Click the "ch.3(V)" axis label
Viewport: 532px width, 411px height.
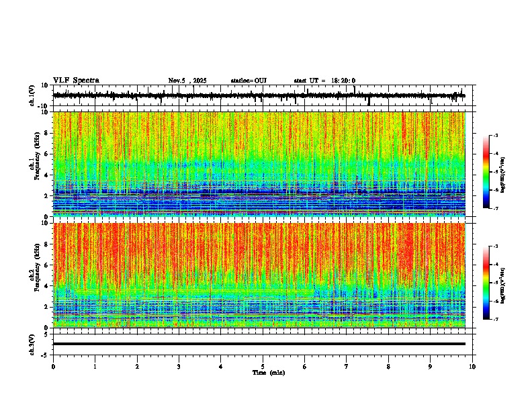(32, 345)
